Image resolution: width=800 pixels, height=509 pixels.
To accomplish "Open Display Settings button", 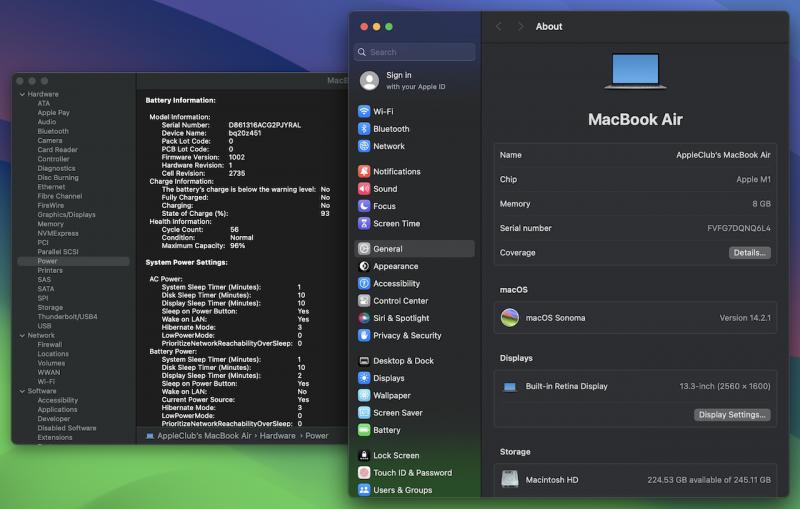I will click(x=732, y=415).
